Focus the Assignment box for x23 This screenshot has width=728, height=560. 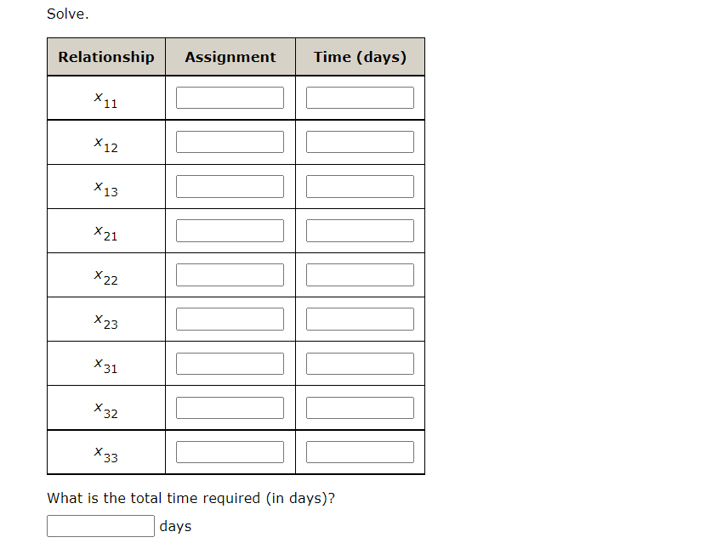pos(230,320)
